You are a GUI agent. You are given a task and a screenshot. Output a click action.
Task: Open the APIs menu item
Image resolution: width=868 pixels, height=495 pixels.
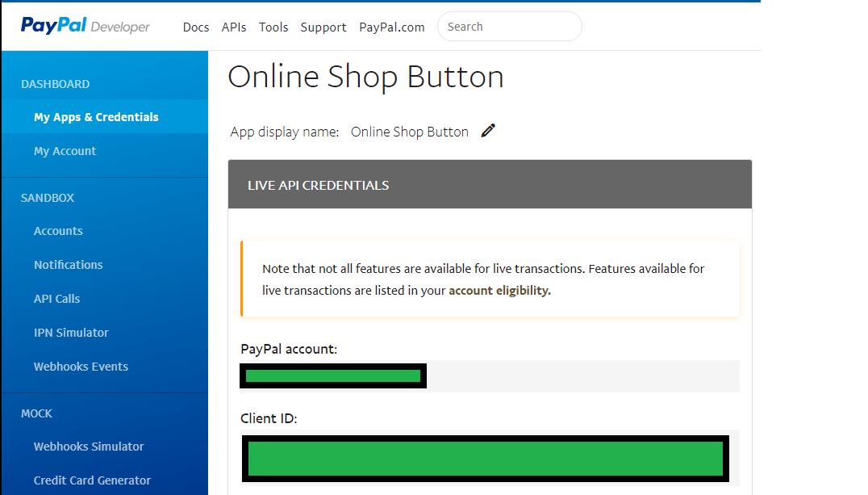[x=234, y=27]
